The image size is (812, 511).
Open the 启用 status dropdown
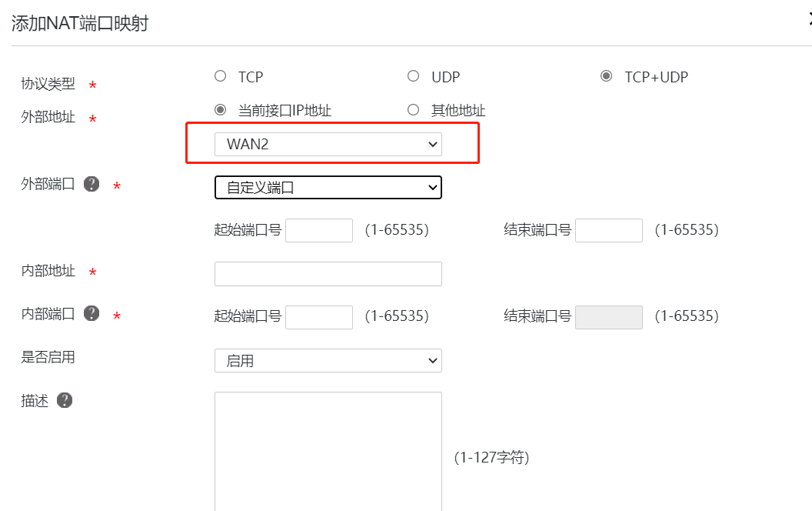[328, 360]
